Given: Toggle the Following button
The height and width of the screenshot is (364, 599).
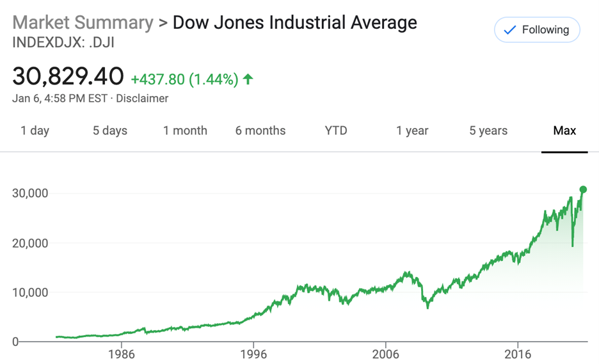Looking at the screenshot, I should tap(536, 30).
